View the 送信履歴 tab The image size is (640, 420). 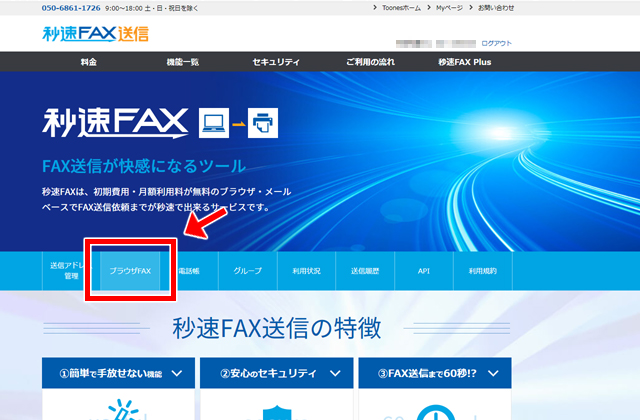[365, 271]
